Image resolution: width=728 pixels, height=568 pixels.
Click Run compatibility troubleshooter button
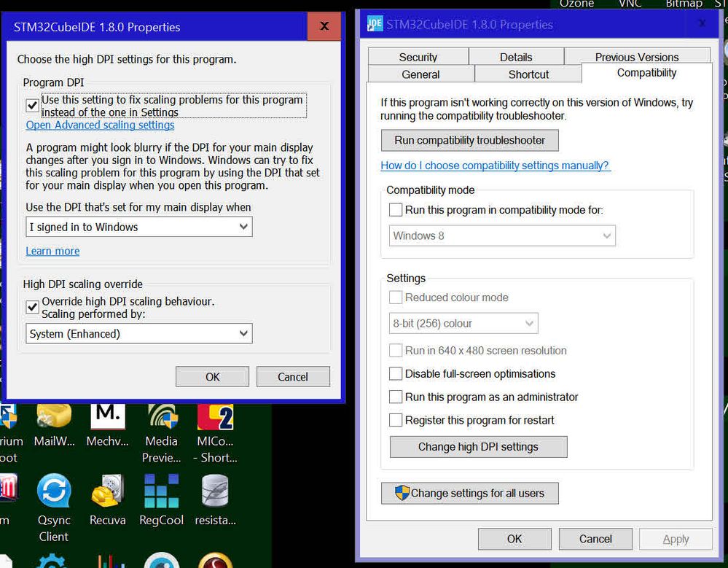pyautogui.click(x=469, y=140)
